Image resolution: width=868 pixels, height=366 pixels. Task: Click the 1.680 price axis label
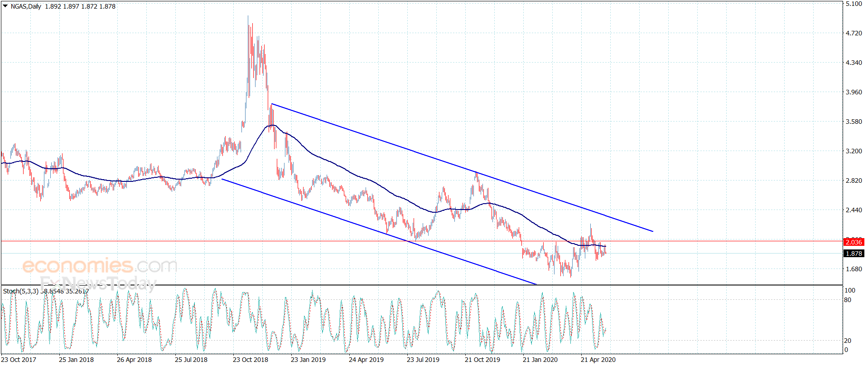coord(854,269)
